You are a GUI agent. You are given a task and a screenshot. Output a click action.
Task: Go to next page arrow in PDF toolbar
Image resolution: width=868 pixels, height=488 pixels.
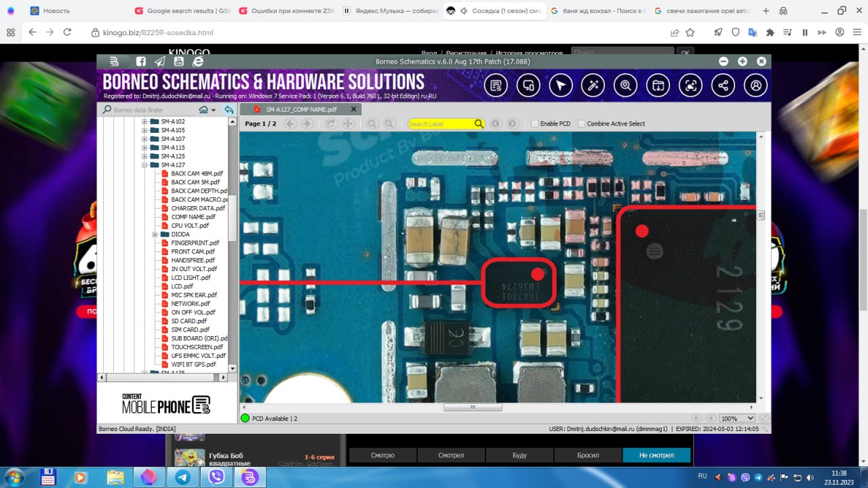tap(307, 124)
